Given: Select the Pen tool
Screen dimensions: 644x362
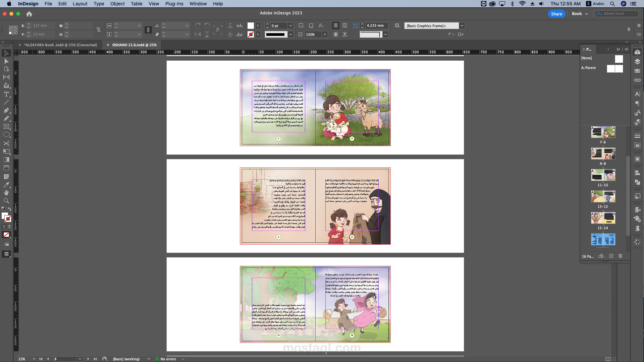Looking at the screenshot, I should [x=6, y=110].
